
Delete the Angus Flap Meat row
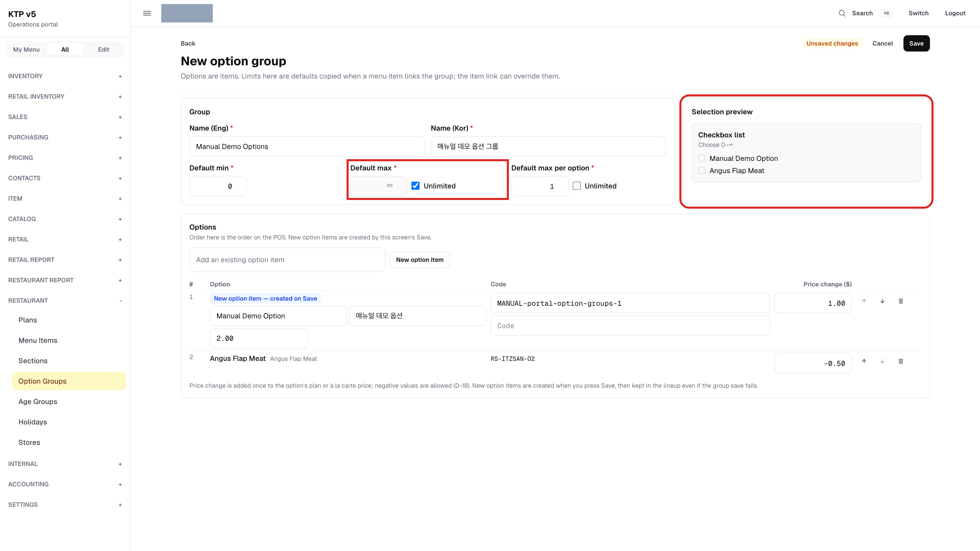(x=900, y=361)
